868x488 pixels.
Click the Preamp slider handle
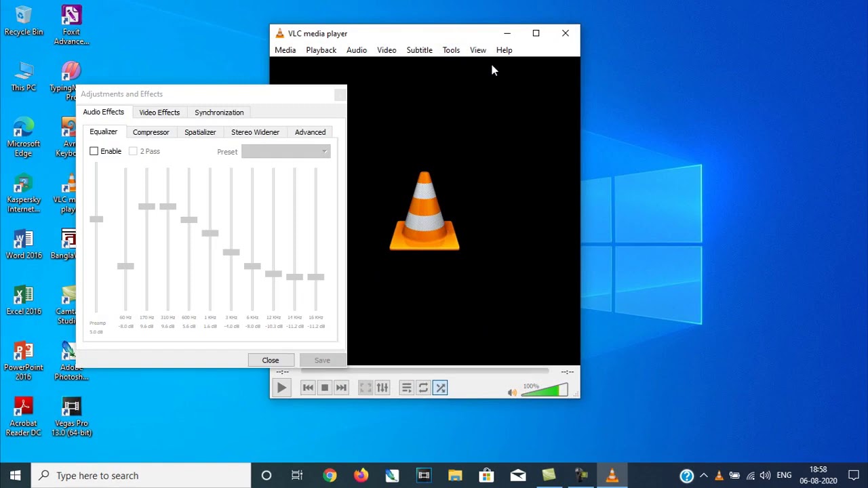point(96,219)
